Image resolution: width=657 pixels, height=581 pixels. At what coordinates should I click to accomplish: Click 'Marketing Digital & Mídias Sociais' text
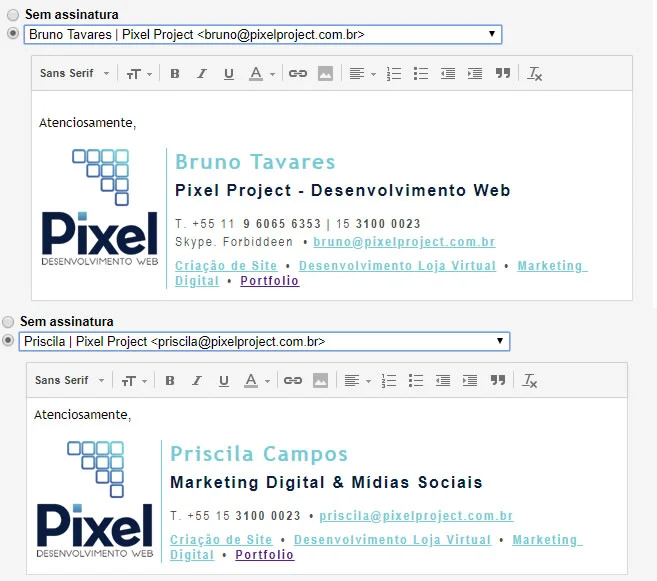click(x=326, y=482)
